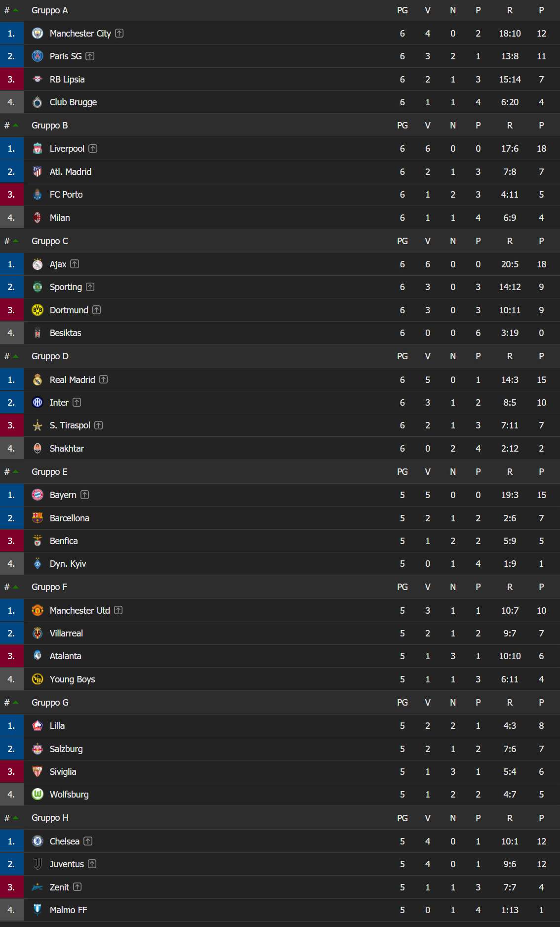Select the Atalanta team name
This screenshot has width=560, height=927.
(x=65, y=656)
